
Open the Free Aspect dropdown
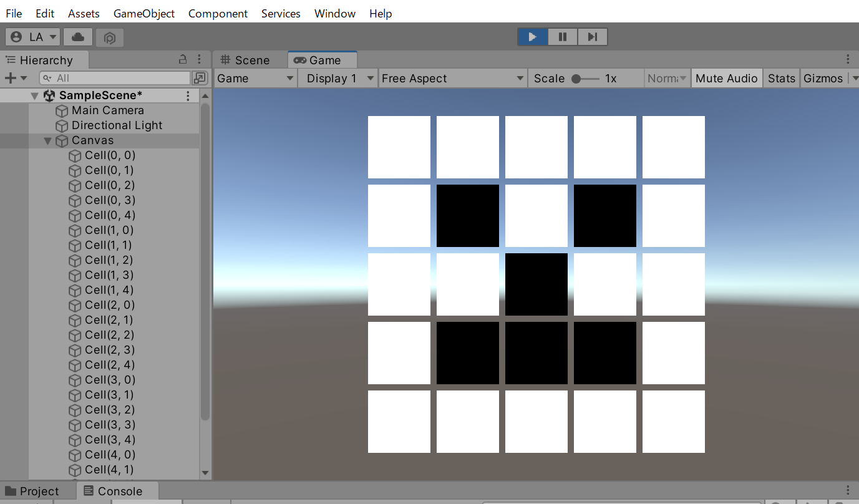pyautogui.click(x=452, y=78)
